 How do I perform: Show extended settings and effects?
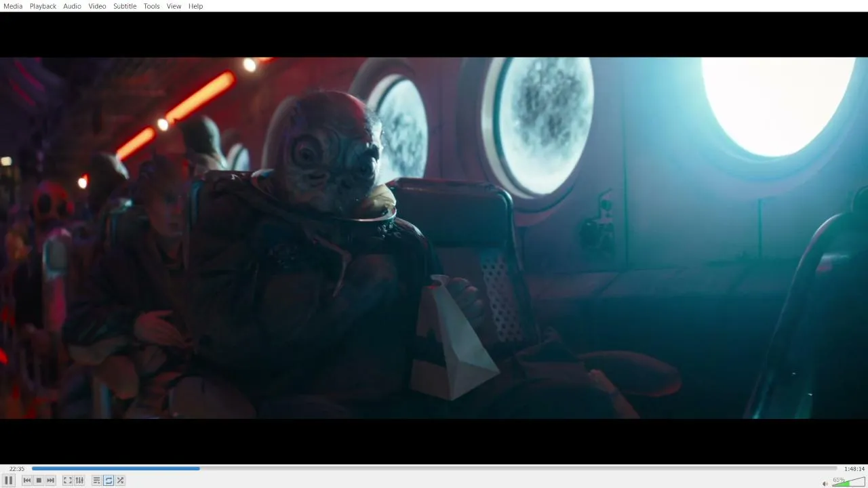pyautogui.click(x=79, y=481)
